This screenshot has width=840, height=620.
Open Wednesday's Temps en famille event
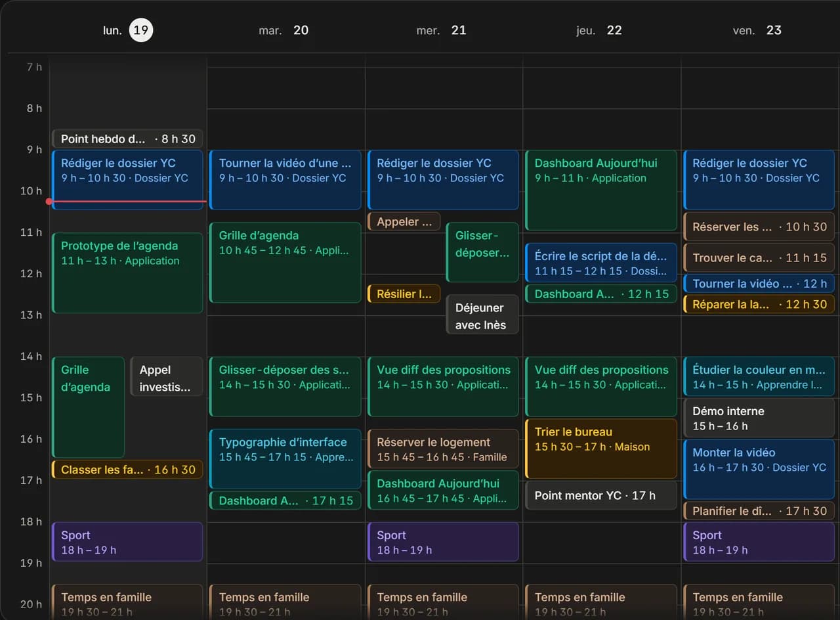443,602
